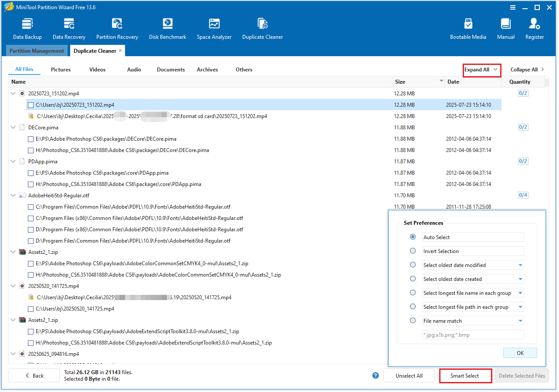559x392 pixels.
Task: Click the locked-file icon on the 'format sd card' row
Action: click(x=31, y=116)
